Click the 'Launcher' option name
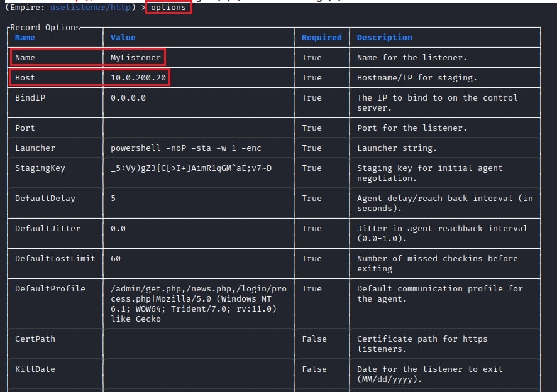This screenshot has height=392, width=557. 35,148
